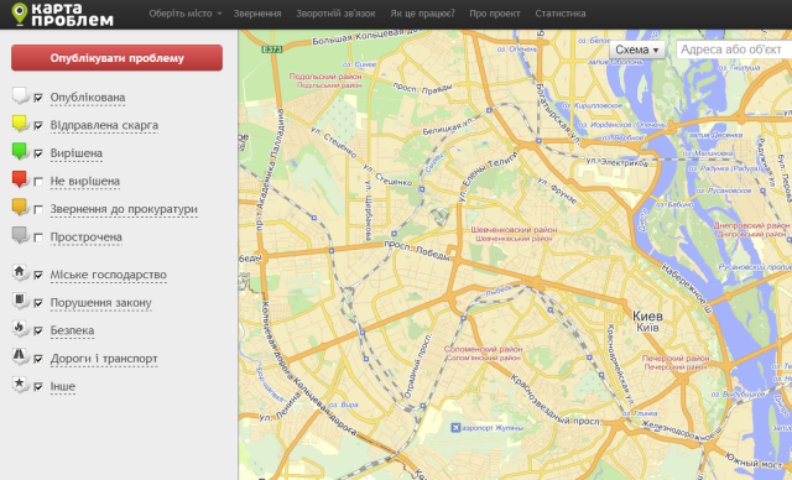Click the Отрадный просп. street label
Screen dimensions: 792x480
pyautogui.click(x=418, y=365)
